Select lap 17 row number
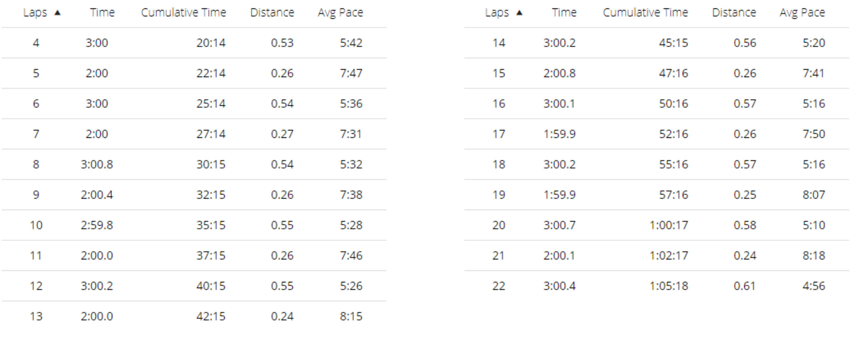This screenshot has height=340, width=868. pos(499,134)
